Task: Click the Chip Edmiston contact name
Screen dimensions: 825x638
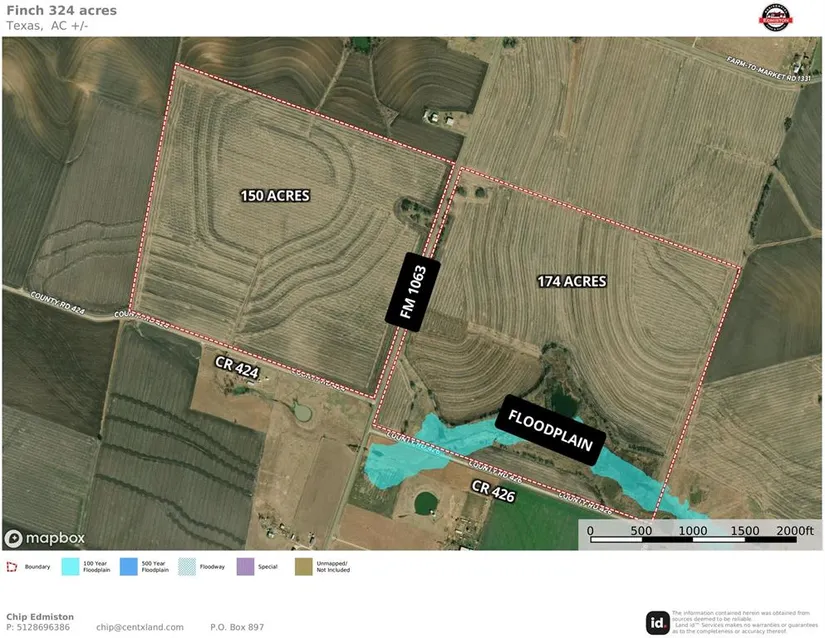Action: point(40,617)
